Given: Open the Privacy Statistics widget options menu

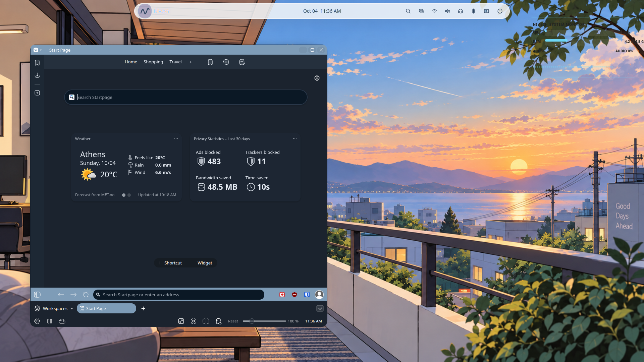Looking at the screenshot, I should pos(295,139).
